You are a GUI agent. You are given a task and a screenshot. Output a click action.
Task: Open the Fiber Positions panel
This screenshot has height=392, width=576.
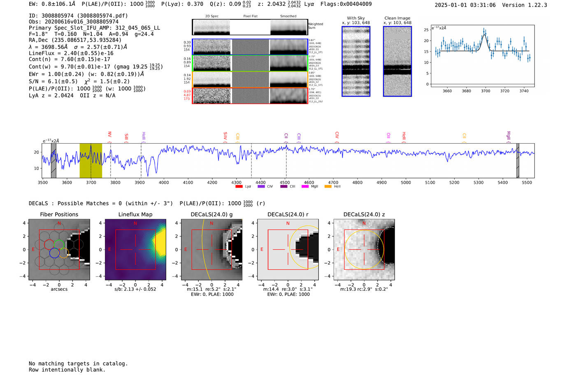[x=59, y=249]
